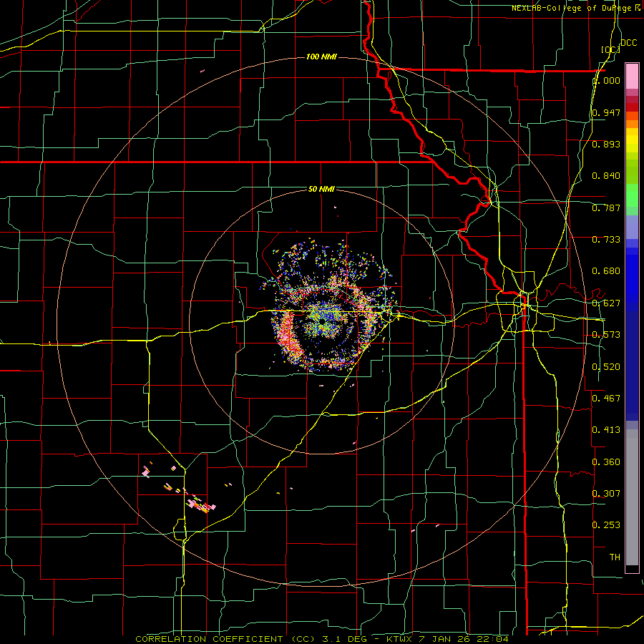Select the 1.000 value on the scale
Image resolution: width=644 pixels, height=644 pixels.
point(606,80)
